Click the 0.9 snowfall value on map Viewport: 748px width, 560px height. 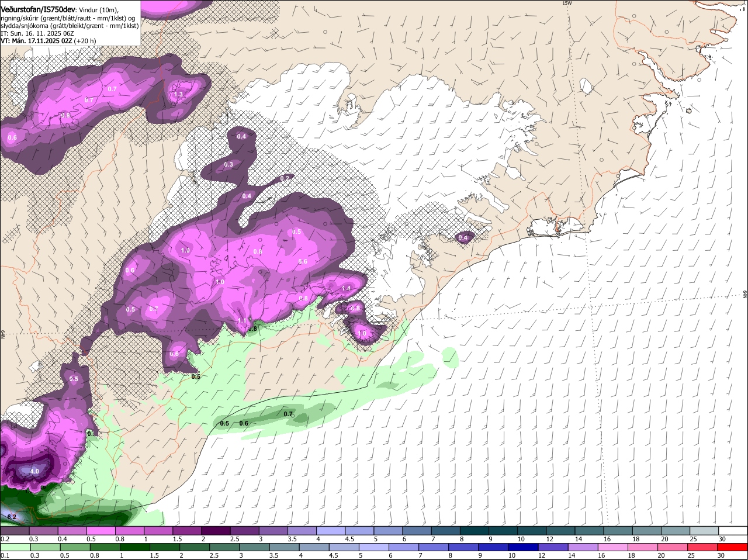tap(65, 115)
